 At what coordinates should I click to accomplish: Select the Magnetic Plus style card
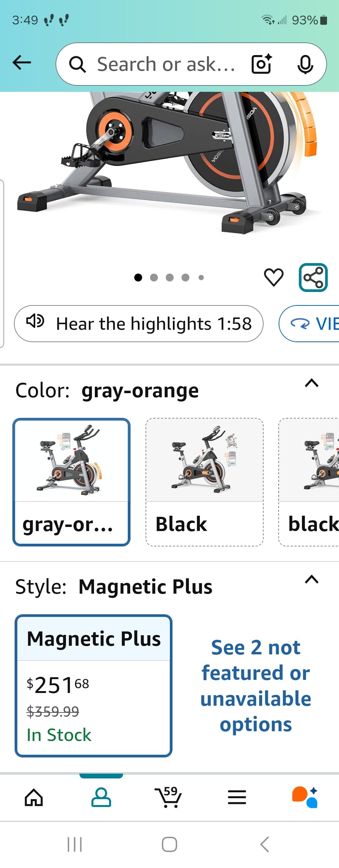(93, 686)
